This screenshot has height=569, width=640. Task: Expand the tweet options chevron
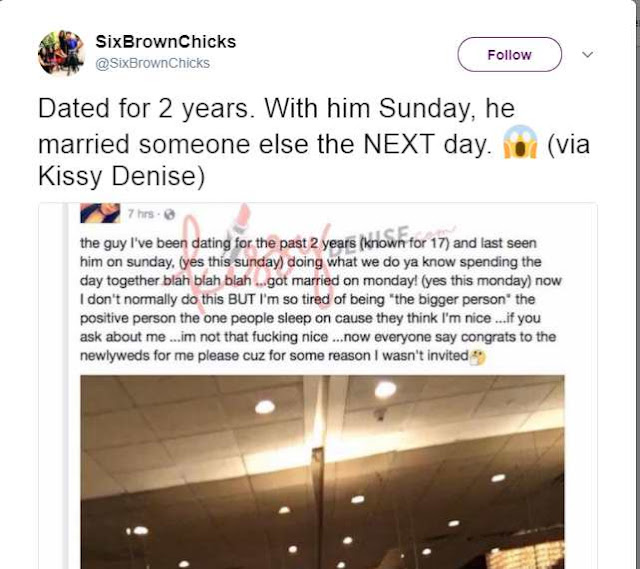pyautogui.click(x=587, y=54)
